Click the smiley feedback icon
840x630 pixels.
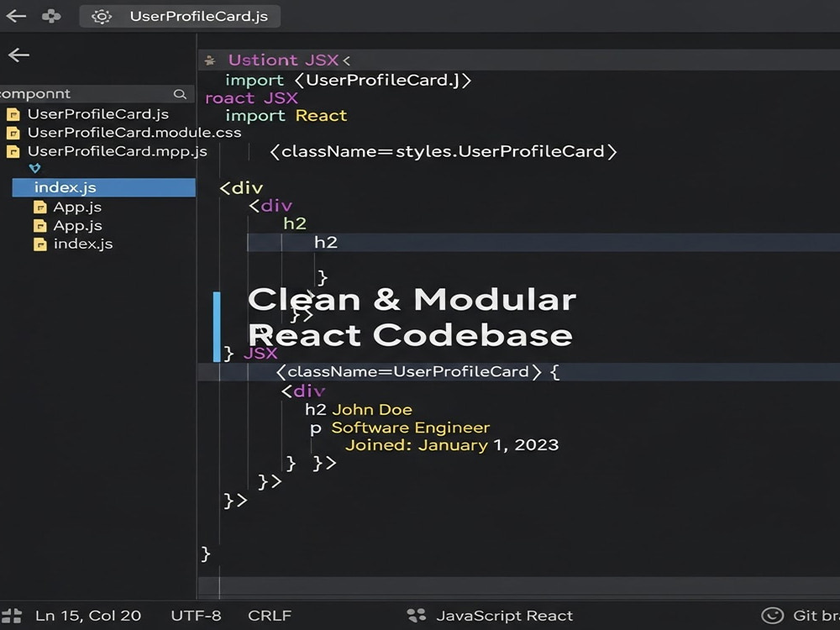pos(773,616)
